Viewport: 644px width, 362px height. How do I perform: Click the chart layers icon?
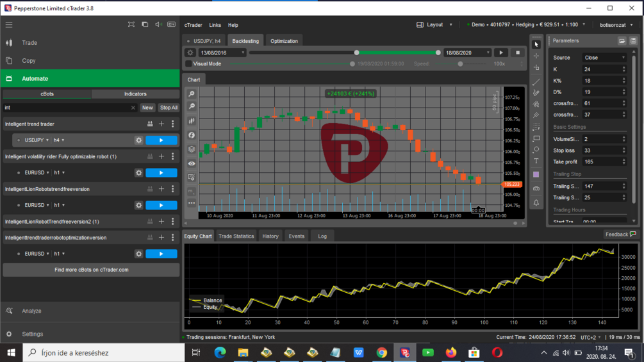click(x=192, y=149)
